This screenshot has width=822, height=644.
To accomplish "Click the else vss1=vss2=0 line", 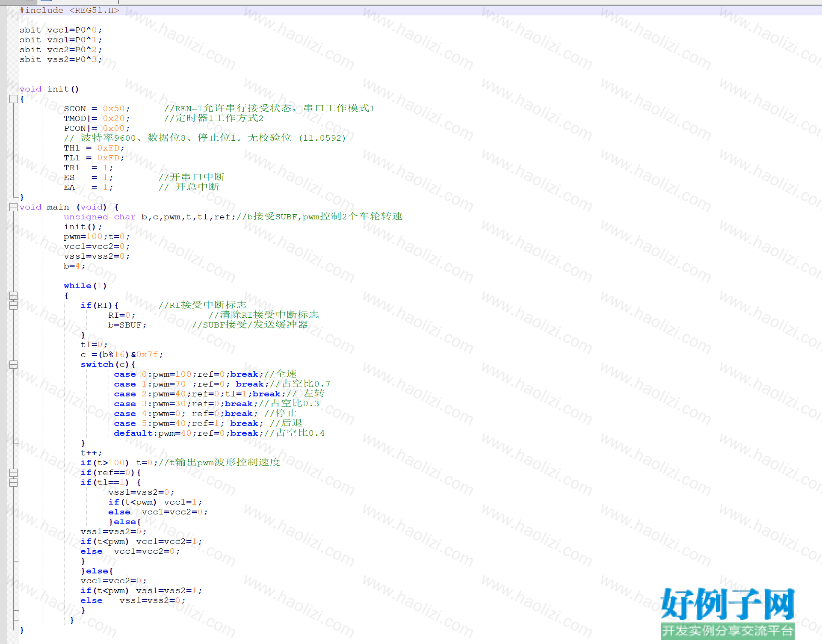I will [x=133, y=600].
